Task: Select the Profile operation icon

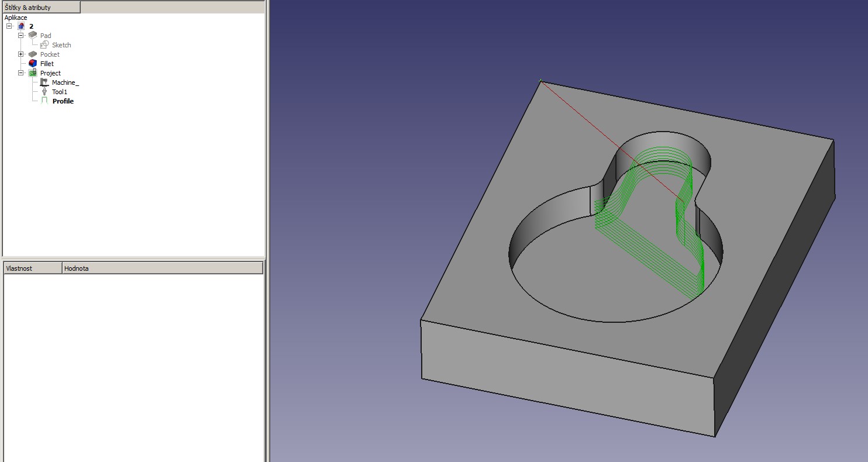Action: click(44, 101)
